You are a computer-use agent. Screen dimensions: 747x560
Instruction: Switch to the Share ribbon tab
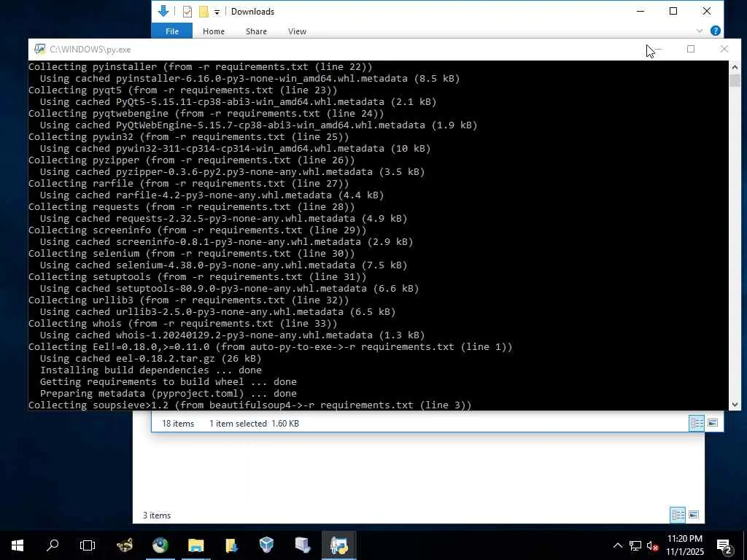click(x=256, y=31)
